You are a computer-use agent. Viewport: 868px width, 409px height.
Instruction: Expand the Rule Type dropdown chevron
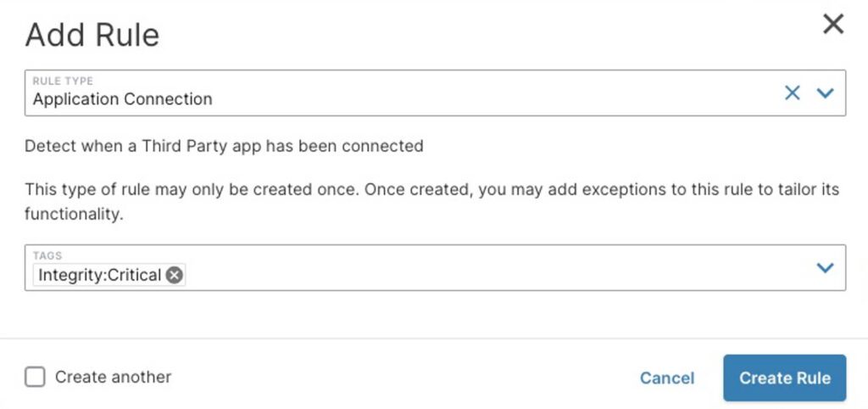[825, 93]
